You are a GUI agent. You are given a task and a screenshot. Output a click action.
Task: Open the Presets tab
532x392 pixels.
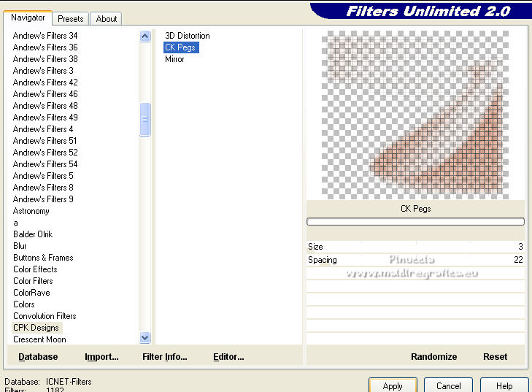coord(71,19)
